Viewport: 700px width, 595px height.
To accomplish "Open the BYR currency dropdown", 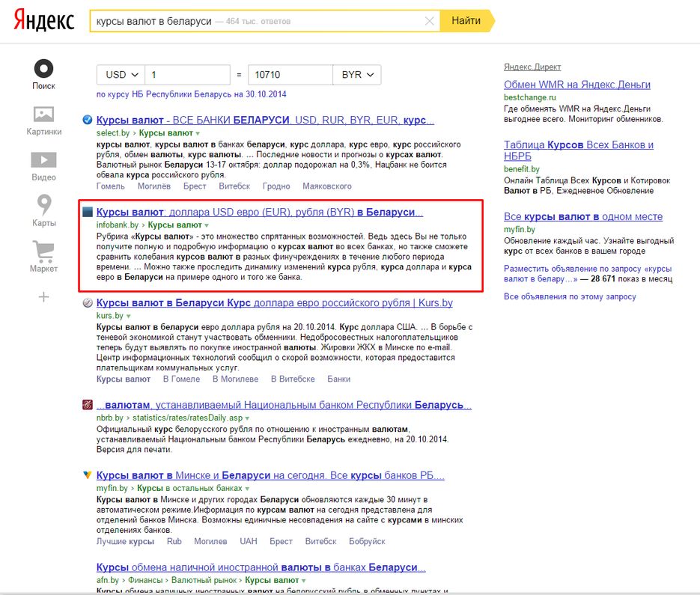I will pos(357,75).
